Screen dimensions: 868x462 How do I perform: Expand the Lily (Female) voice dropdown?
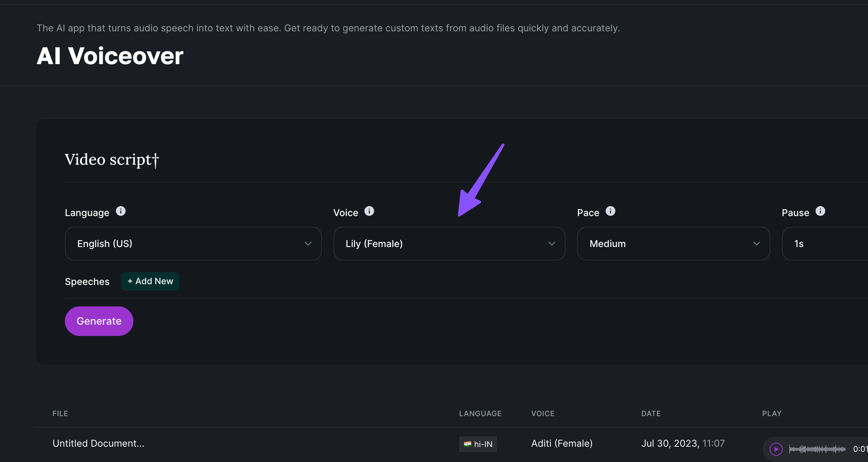point(449,243)
